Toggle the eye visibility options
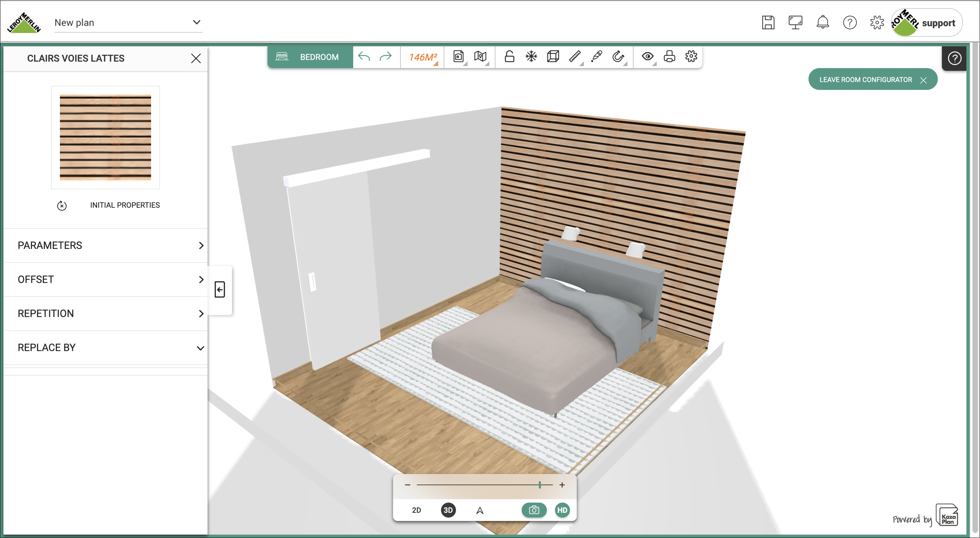 [x=648, y=57]
